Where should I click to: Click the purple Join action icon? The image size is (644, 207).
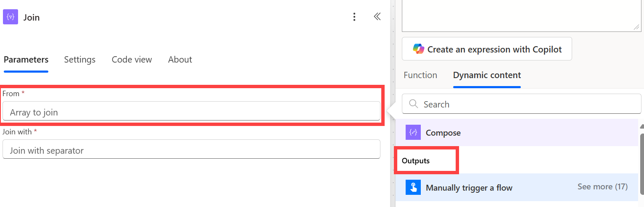[11, 17]
